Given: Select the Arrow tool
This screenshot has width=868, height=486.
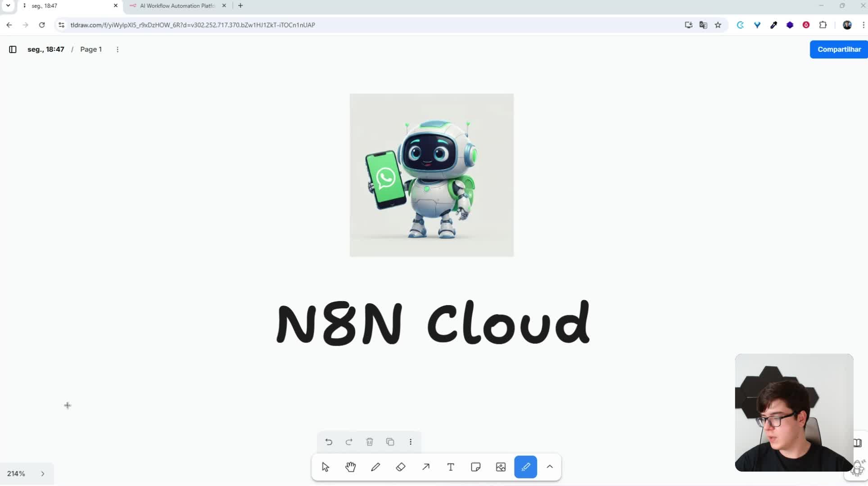Looking at the screenshot, I should [x=425, y=467].
